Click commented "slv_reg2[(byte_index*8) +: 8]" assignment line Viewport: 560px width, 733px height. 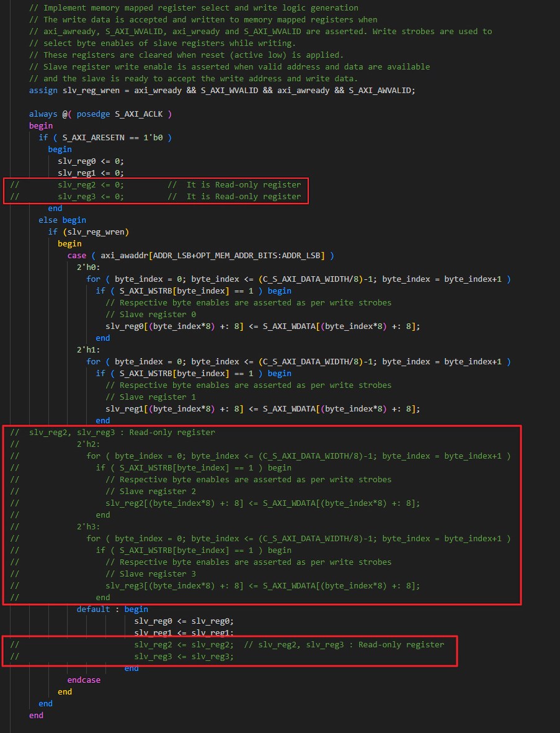[262, 503]
